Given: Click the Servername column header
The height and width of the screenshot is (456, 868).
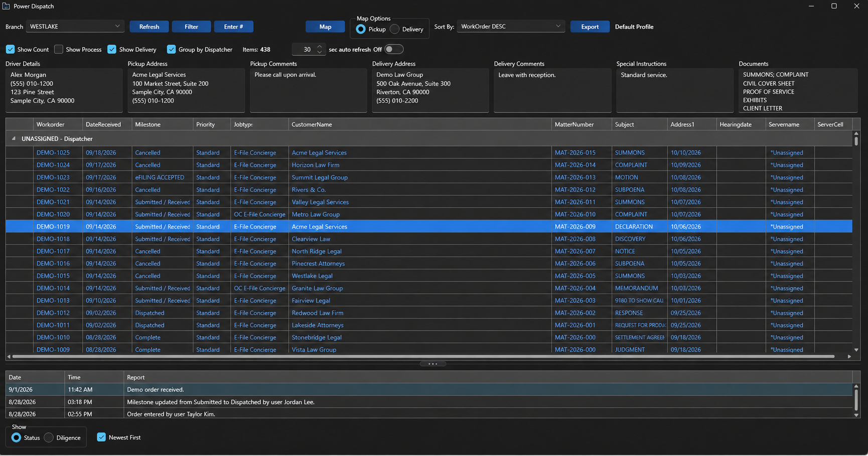Looking at the screenshot, I should pyautogui.click(x=790, y=124).
